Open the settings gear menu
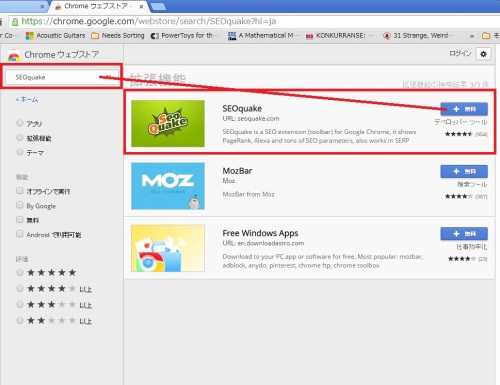This screenshot has width=500, height=385. coord(483,54)
